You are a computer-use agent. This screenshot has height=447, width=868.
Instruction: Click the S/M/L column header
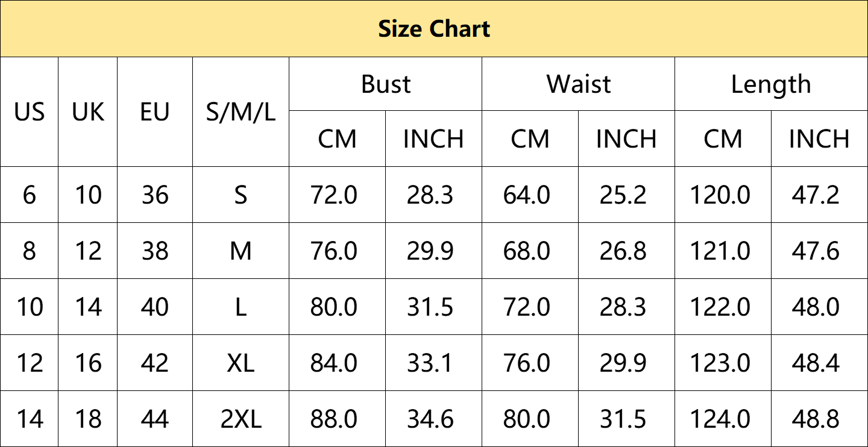click(x=241, y=111)
